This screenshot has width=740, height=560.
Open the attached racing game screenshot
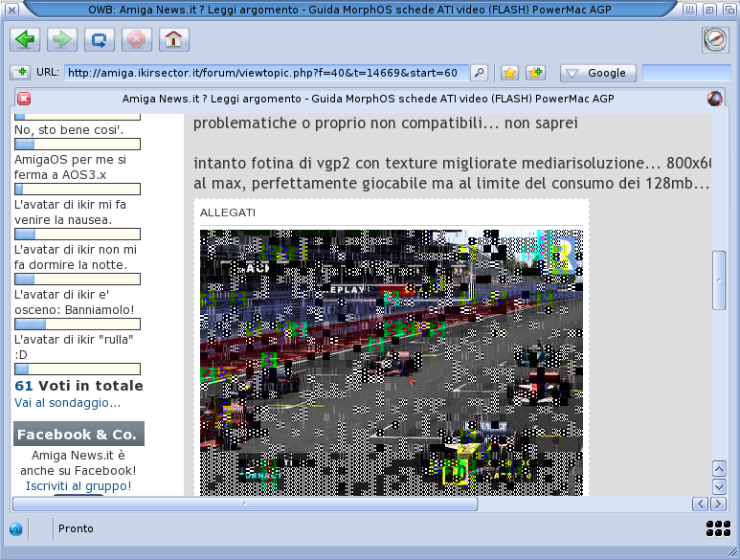[x=391, y=362]
